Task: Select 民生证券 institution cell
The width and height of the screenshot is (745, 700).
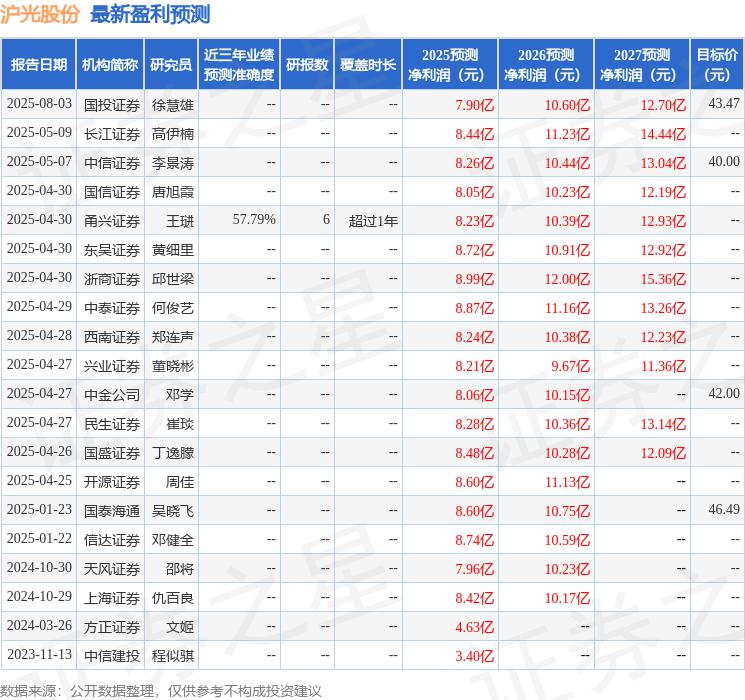Action: pos(112,424)
